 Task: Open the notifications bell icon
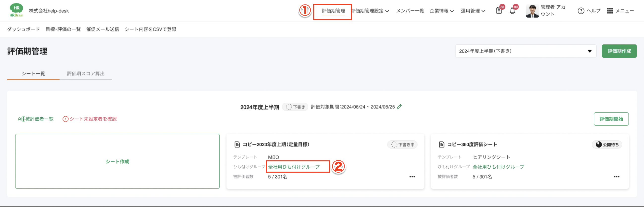[512, 11]
